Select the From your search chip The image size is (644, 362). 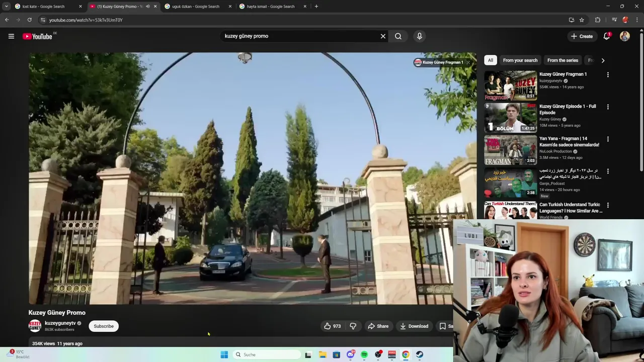pos(520,60)
